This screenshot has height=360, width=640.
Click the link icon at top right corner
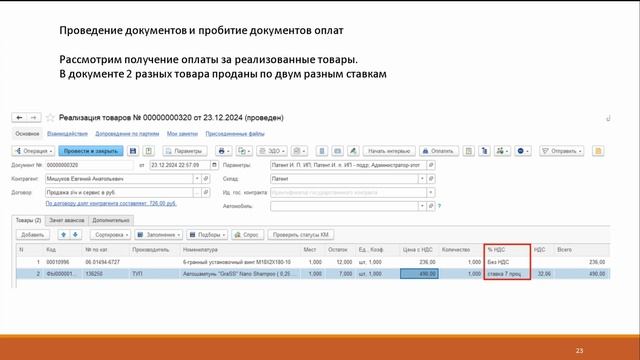[x=608, y=118]
